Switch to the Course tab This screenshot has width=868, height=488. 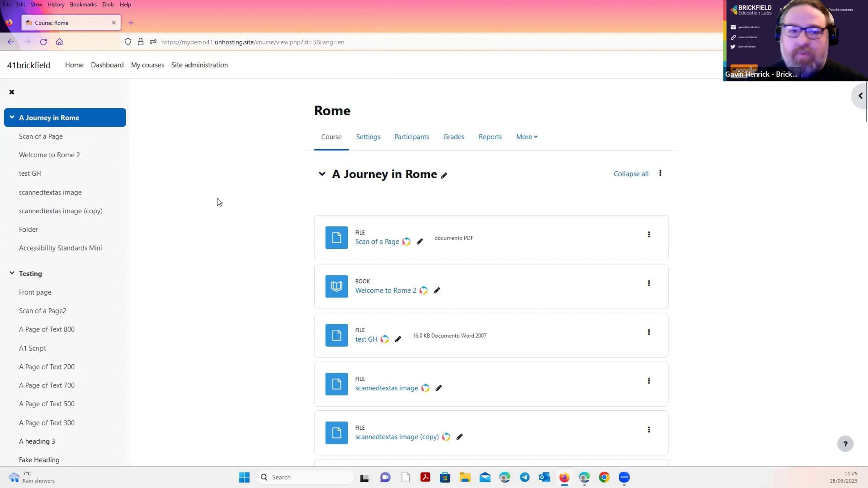coord(331,137)
